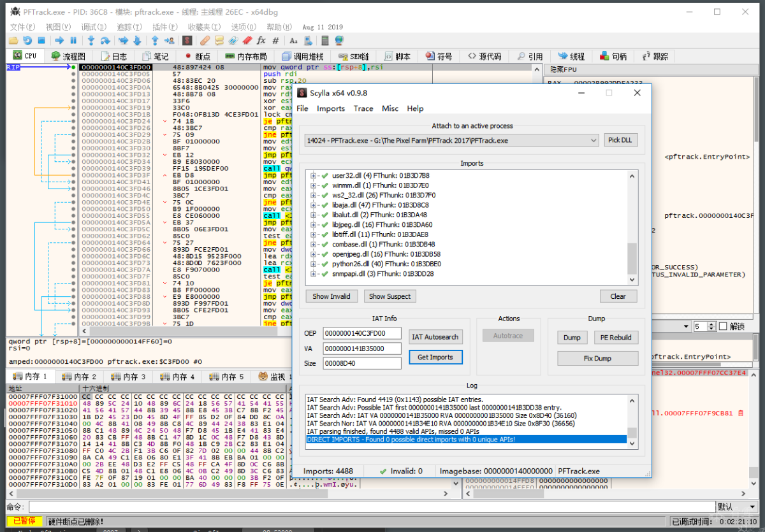Click the functions fx toolbar icon
Screen dimensions: 765x532
261,40
